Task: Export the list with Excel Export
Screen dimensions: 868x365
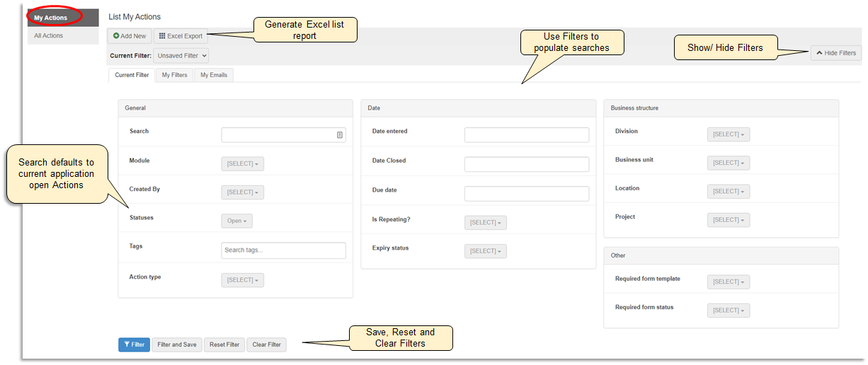Action: pyautogui.click(x=181, y=36)
